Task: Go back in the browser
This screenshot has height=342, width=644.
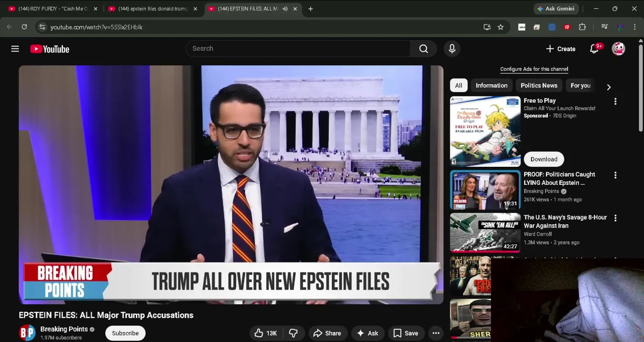Action: [9, 27]
